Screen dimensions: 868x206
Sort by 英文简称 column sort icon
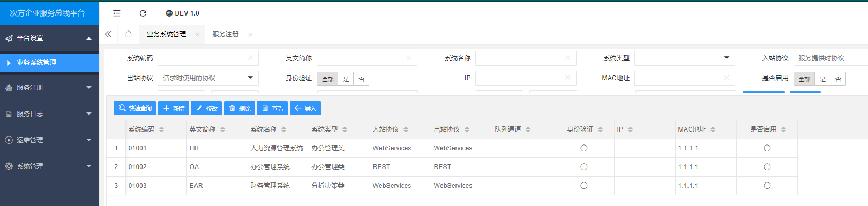222,129
